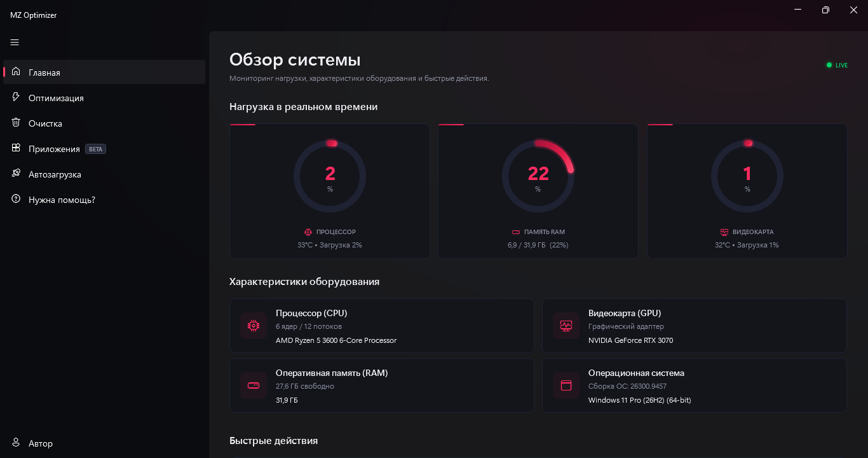Image resolution: width=868 pixels, height=458 pixels.
Task: Click the Быстрые действия heading
Action: pos(274,440)
